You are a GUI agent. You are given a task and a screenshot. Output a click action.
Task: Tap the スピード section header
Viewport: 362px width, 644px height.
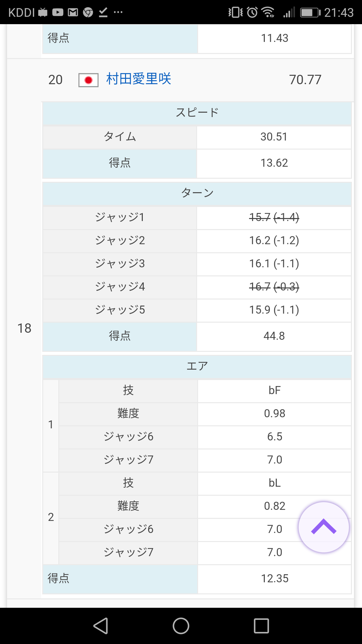click(x=197, y=113)
